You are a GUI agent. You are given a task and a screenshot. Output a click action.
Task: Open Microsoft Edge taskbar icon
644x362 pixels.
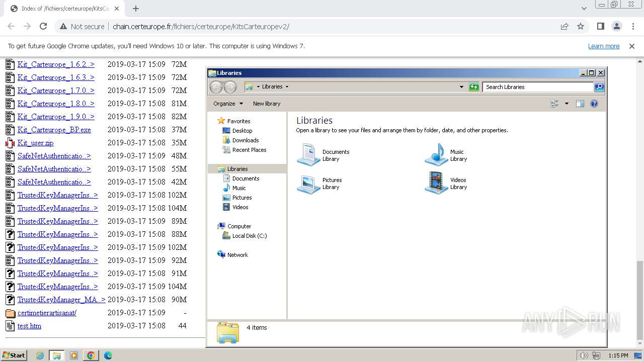[x=108, y=355]
